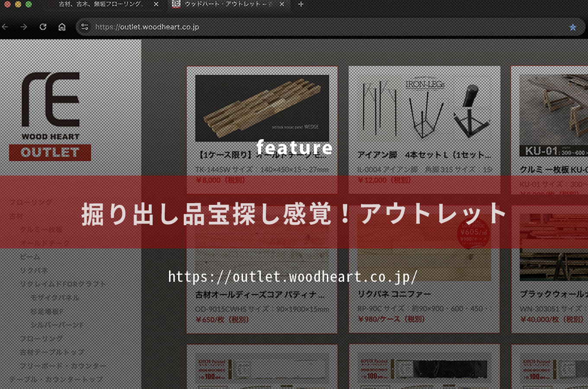This screenshot has width=588, height=389.
Task: Open the site information icon in address bar
Action: click(x=85, y=27)
